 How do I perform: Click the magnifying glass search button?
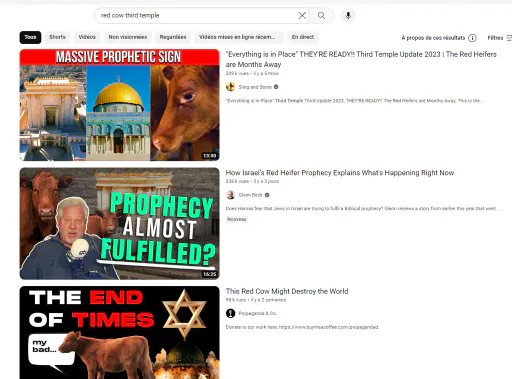(x=321, y=15)
